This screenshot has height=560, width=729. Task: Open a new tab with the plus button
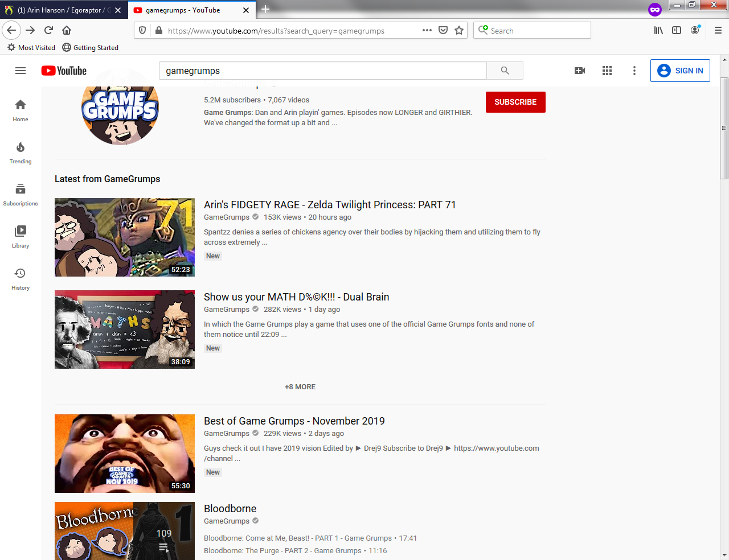click(265, 9)
